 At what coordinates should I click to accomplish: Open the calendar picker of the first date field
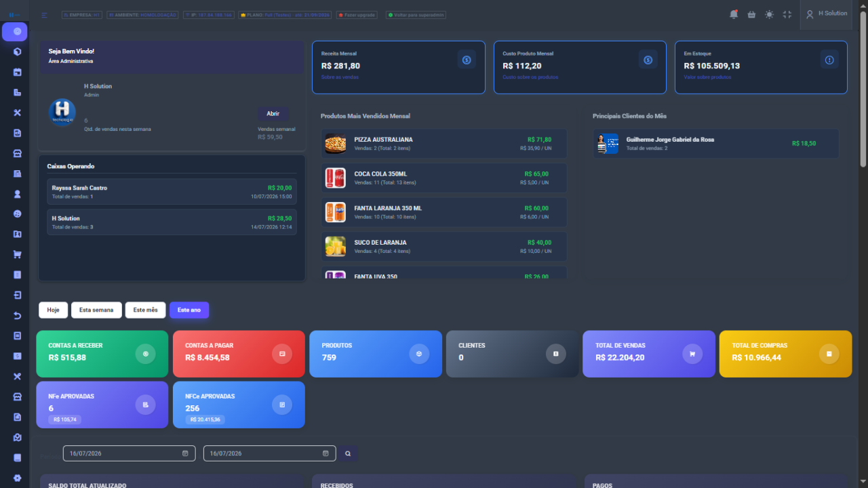click(185, 453)
